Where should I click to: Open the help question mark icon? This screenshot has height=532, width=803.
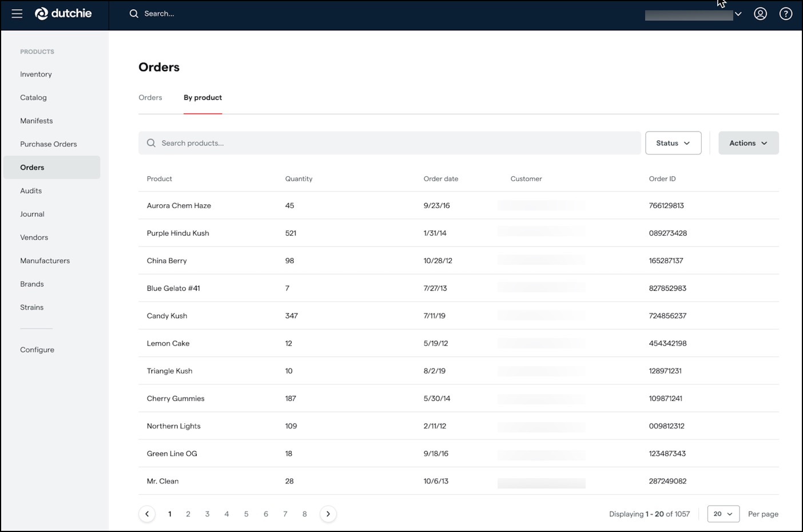pyautogui.click(x=786, y=14)
